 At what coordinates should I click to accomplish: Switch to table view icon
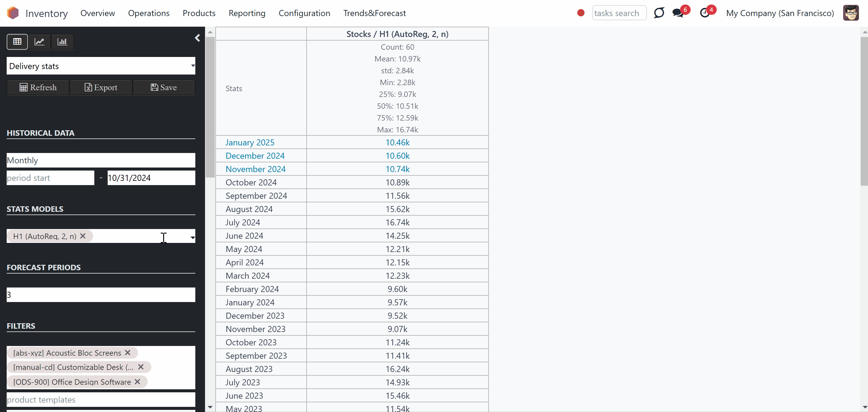pyautogui.click(x=17, y=42)
